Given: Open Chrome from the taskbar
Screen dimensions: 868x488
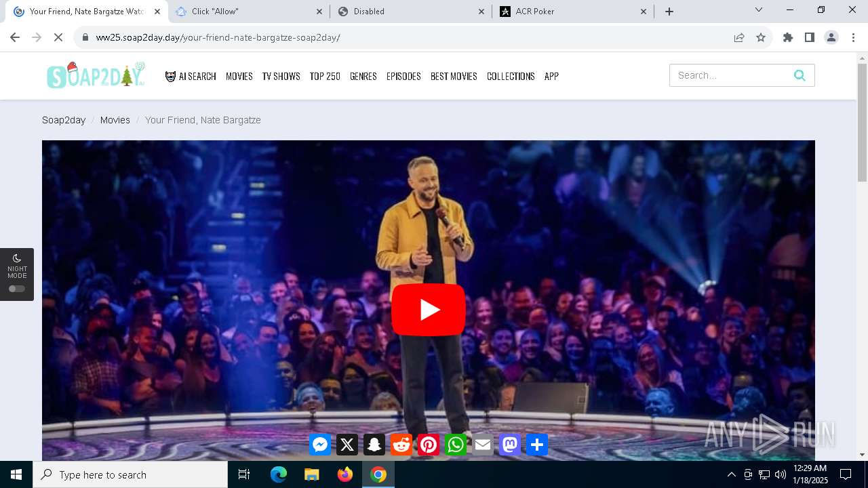Looking at the screenshot, I should pyautogui.click(x=378, y=474).
